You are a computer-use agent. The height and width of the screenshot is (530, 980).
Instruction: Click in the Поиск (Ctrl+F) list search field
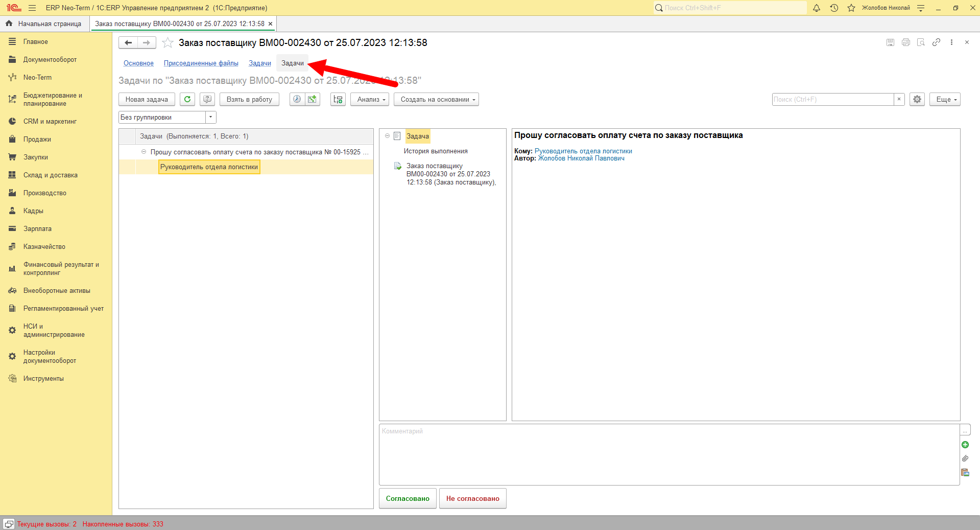833,99
